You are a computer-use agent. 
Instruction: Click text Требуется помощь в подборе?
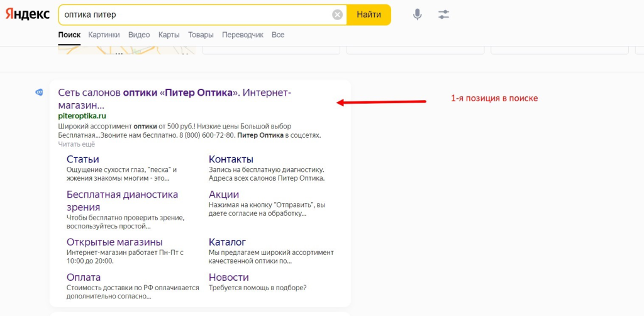pyautogui.click(x=257, y=288)
